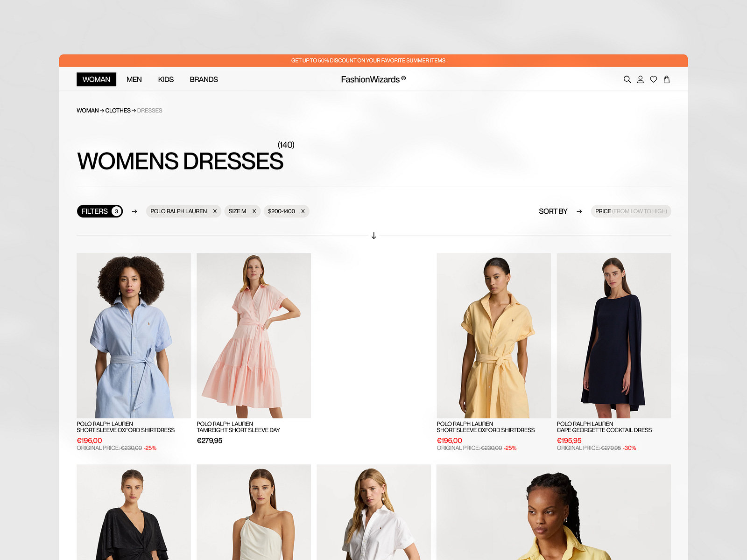747x560 pixels.
Task: Open the shopping bag icon
Action: [x=667, y=79]
